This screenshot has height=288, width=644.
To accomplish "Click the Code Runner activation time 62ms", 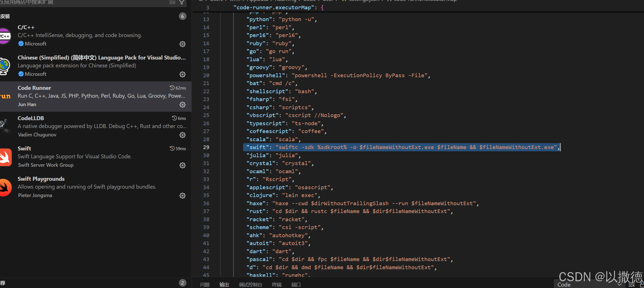I will (178, 88).
